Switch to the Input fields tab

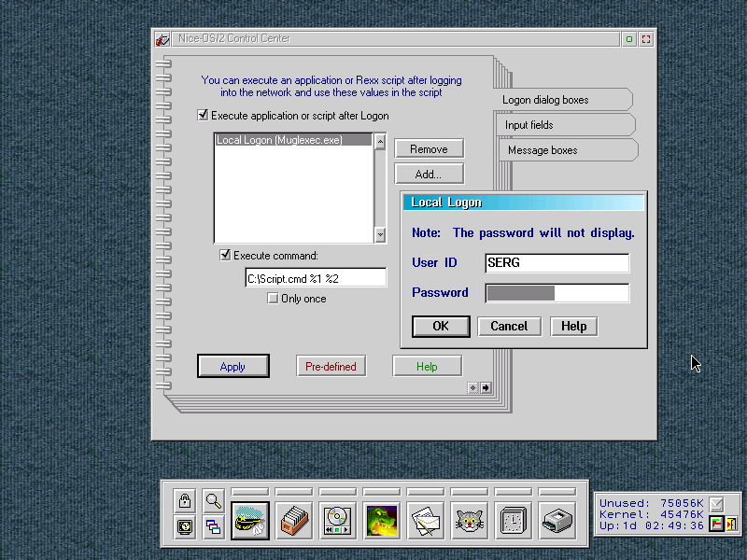coord(566,125)
